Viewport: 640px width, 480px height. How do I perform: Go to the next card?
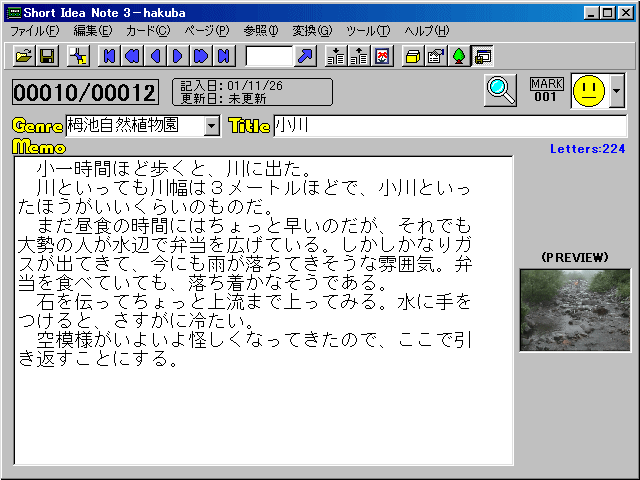[178, 56]
